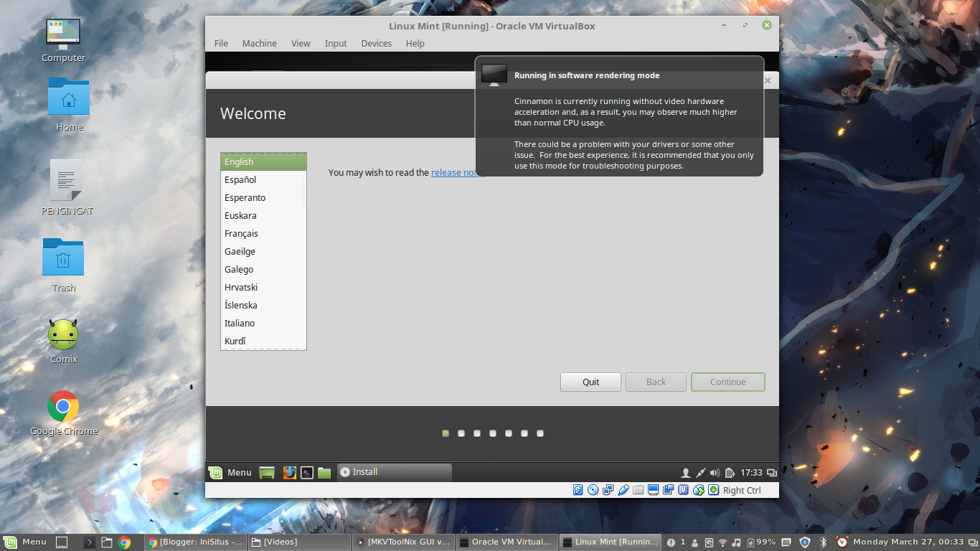The image size is (980, 551).
Task: Open guest file manager folder icon
Action: [x=324, y=472]
